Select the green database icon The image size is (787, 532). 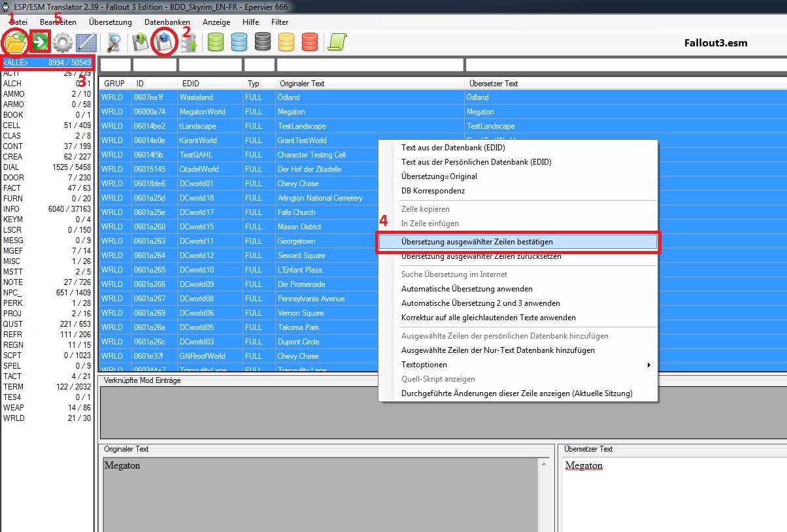pyautogui.click(x=216, y=43)
